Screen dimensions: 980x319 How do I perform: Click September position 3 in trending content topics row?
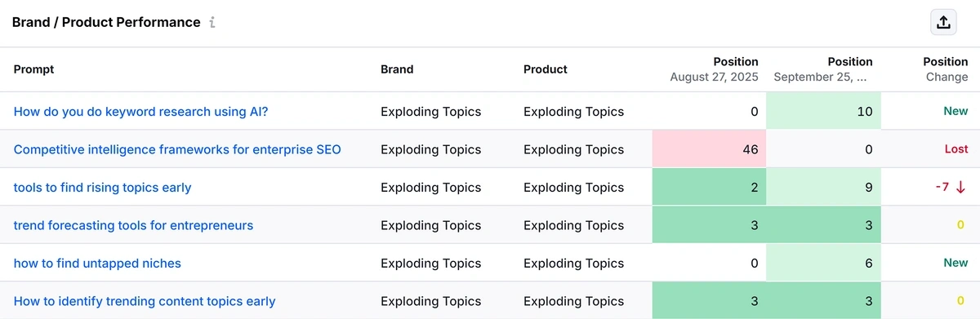tap(823, 301)
